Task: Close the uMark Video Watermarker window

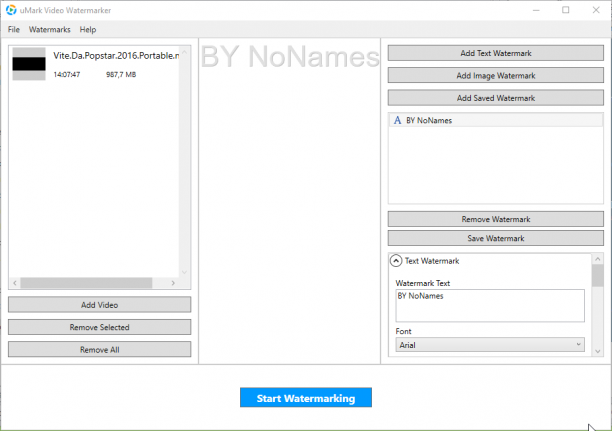Action: click(596, 10)
